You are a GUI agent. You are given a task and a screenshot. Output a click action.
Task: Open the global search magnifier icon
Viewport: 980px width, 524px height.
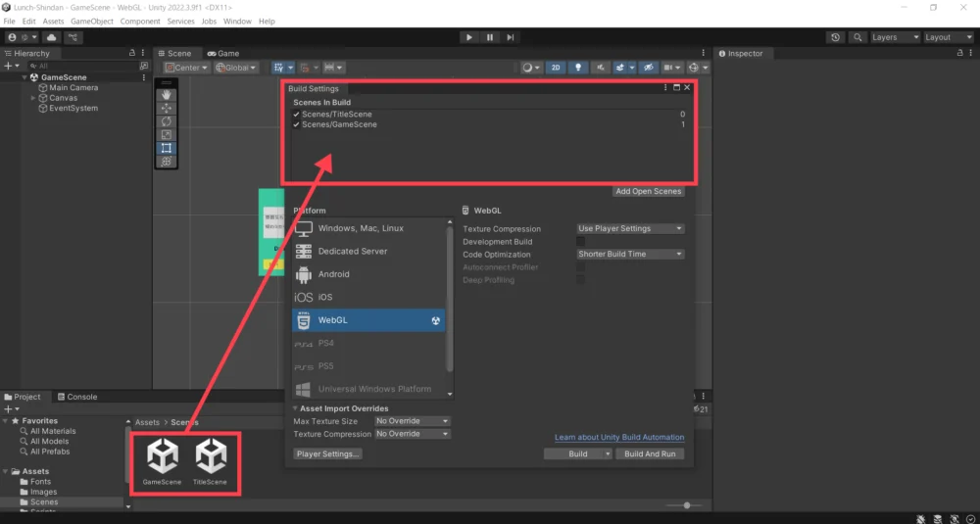(x=858, y=37)
